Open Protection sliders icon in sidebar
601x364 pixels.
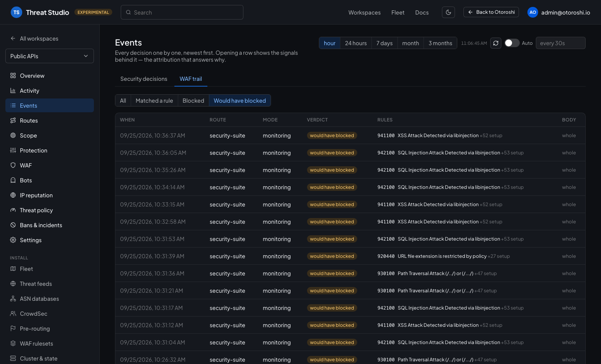13,150
